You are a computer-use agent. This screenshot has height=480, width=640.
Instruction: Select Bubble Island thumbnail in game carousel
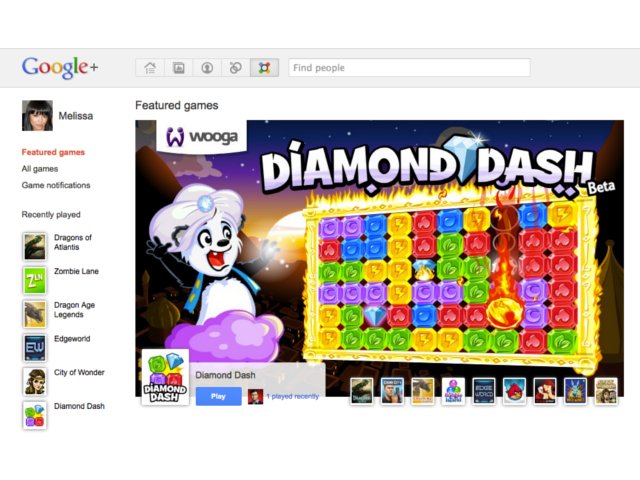pyautogui.click(x=454, y=390)
